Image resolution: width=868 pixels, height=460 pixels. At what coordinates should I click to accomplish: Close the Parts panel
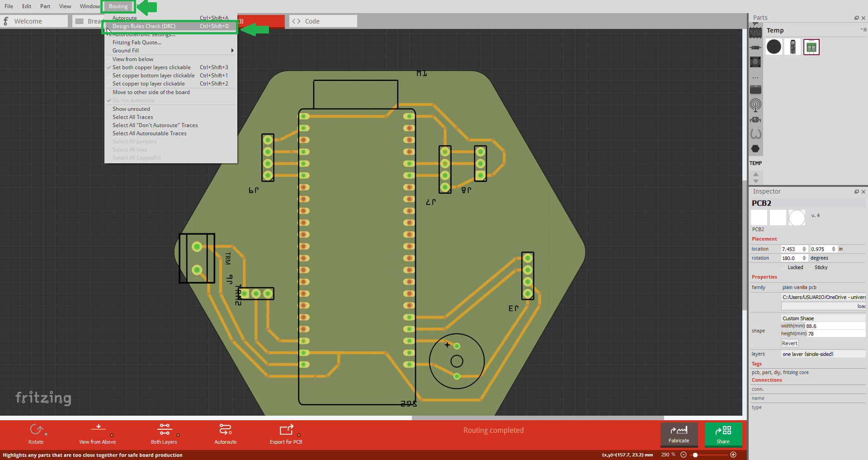[x=863, y=18]
